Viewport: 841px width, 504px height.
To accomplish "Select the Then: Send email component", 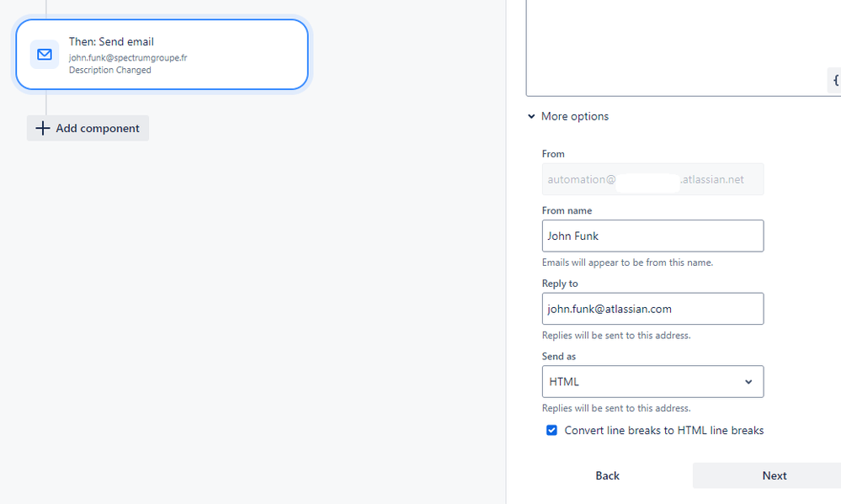I will pos(162,54).
